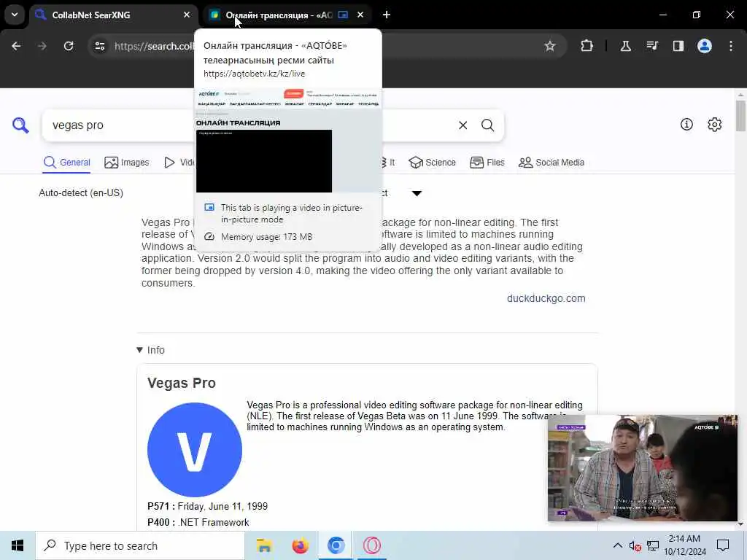Select the General search category
747x560 pixels.
point(66,163)
